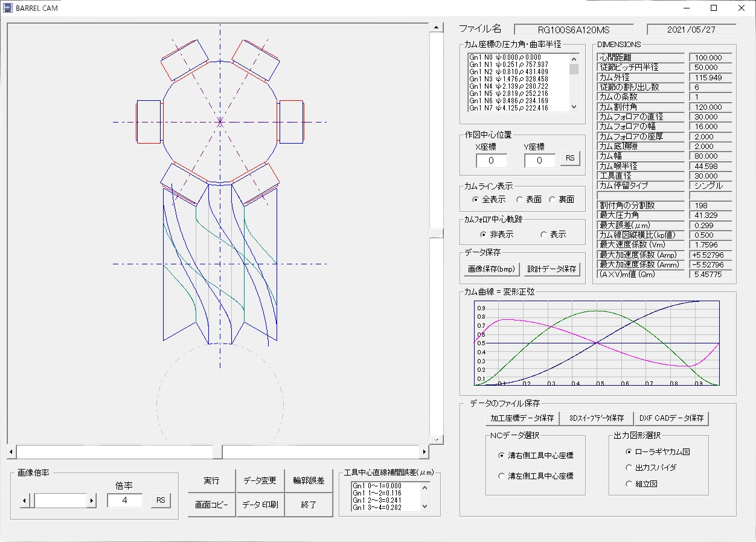This screenshot has width=756, height=542.
Task: Select the 表面 cam line radio button
Action: point(520,200)
